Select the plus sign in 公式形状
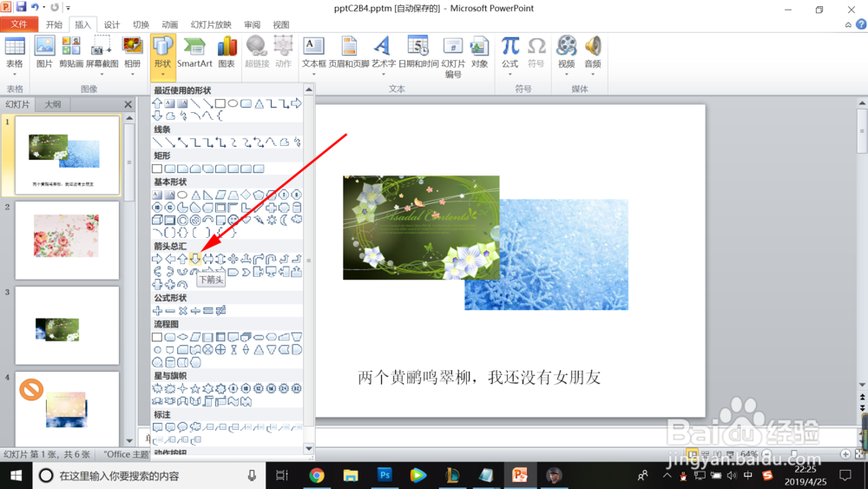 coord(157,311)
